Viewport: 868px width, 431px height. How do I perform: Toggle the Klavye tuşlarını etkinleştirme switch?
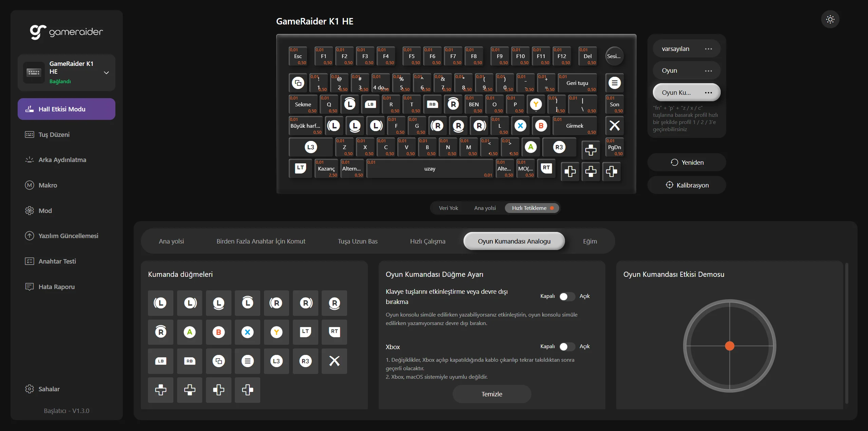pyautogui.click(x=567, y=297)
